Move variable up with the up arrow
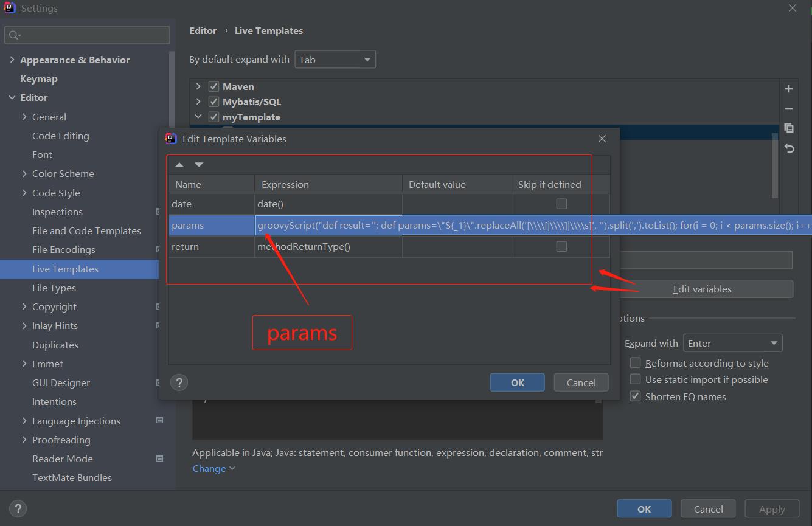 [179, 165]
